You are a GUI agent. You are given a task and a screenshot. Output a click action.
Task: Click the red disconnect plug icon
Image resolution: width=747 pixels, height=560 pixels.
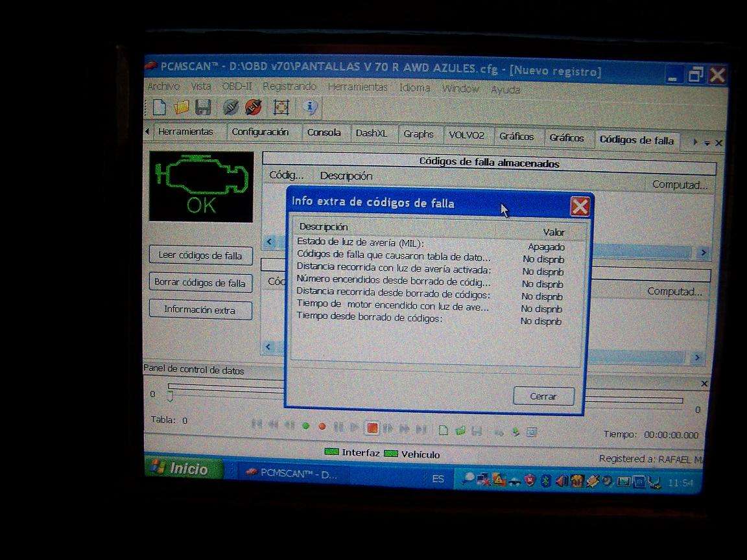[x=254, y=107]
